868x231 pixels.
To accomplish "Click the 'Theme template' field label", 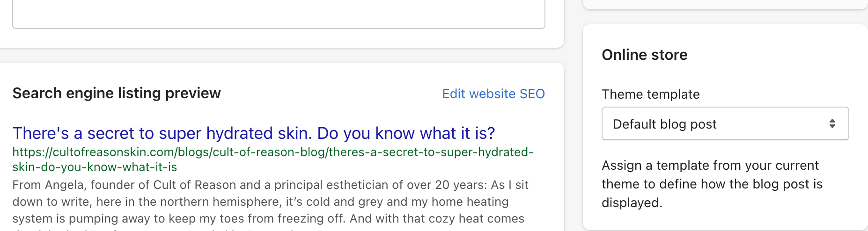I will click(650, 94).
